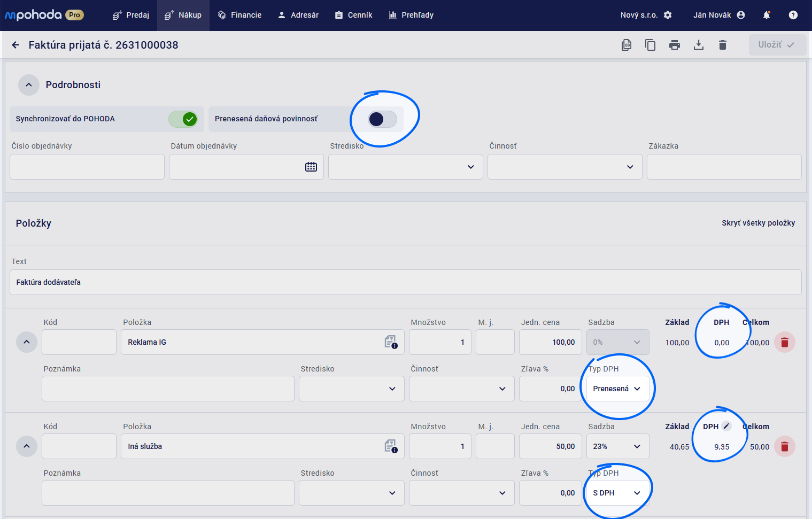Image resolution: width=812 pixels, height=519 pixels.
Task: Open the help question mark icon
Action: tap(793, 15)
